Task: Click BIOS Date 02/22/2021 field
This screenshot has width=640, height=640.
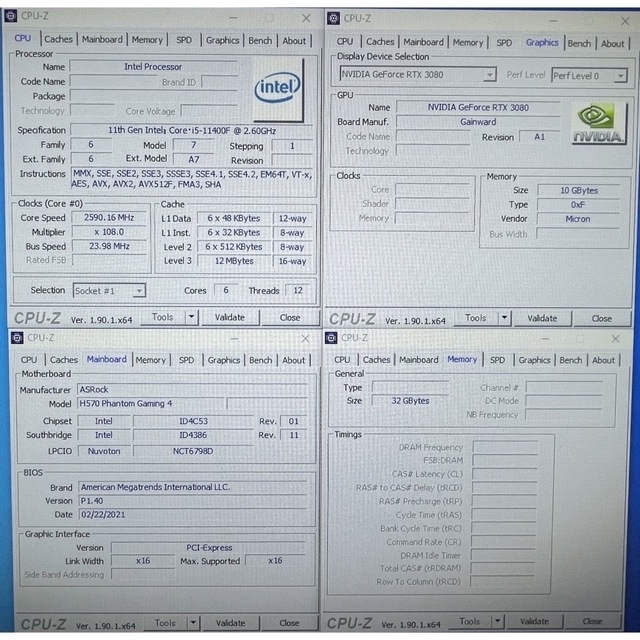Action: tap(193, 515)
